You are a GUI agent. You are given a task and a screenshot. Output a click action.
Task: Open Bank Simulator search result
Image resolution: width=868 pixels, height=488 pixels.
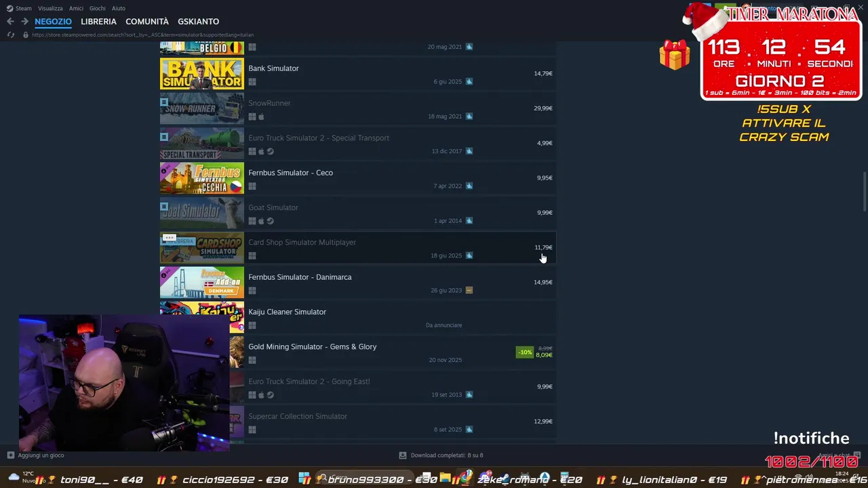357,74
